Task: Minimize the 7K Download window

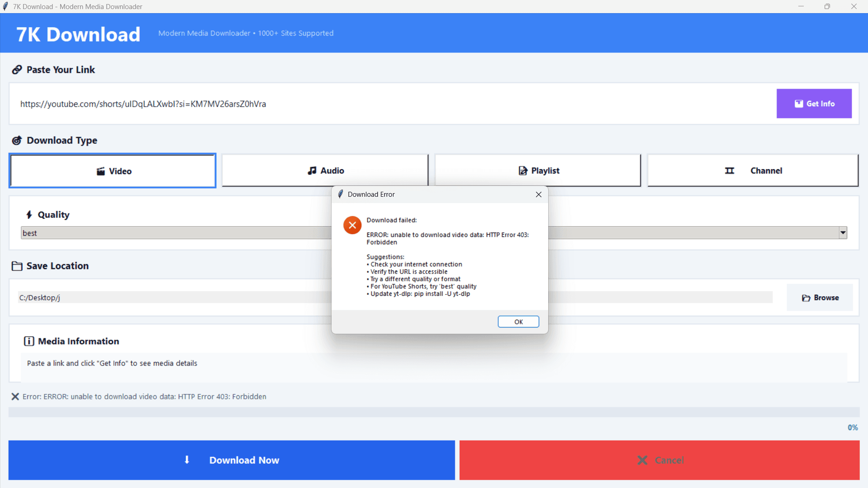Action: point(801,6)
